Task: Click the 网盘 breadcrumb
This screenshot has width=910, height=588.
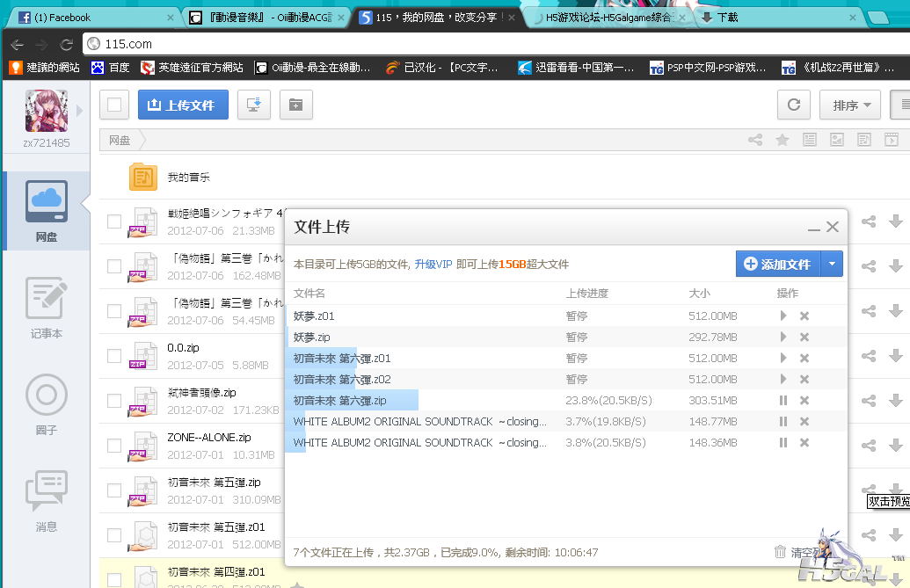Action: tap(120, 140)
